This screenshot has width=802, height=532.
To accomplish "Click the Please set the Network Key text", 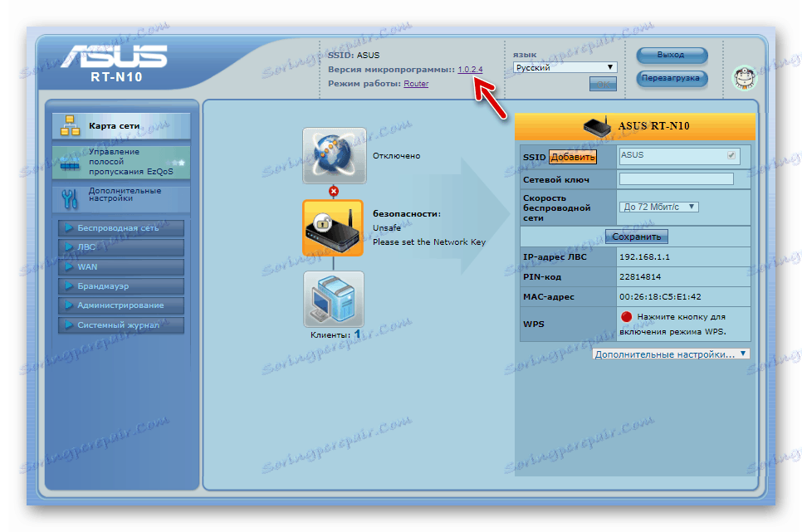I will coord(429,242).
